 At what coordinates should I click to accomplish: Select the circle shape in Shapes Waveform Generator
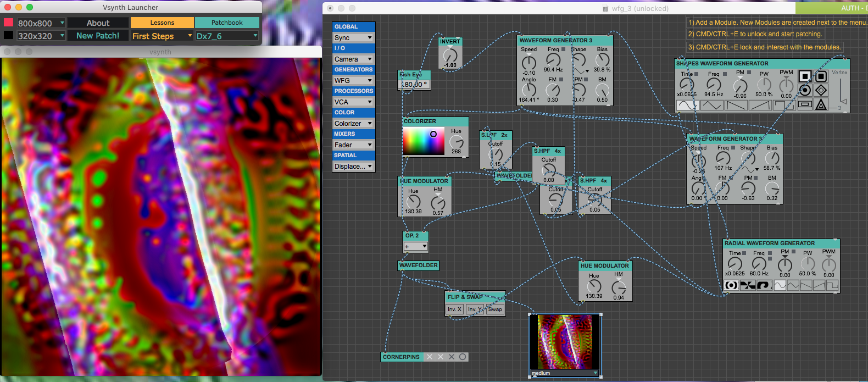805,90
